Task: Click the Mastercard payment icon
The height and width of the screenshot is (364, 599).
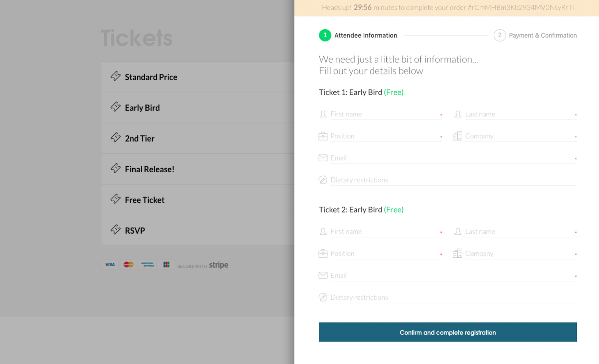Action: coord(129,265)
